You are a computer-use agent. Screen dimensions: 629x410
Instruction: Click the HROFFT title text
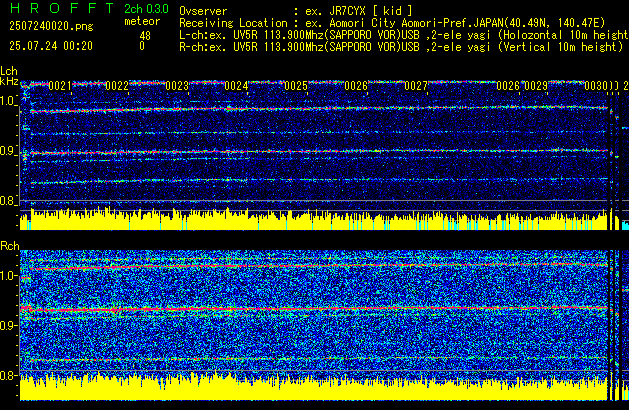(x=62, y=8)
